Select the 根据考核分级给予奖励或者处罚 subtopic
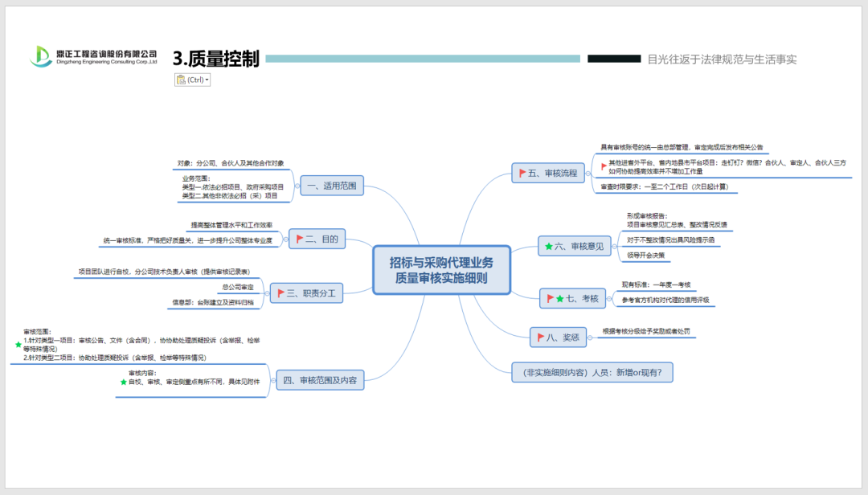Image resolution: width=868 pixels, height=495 pixels. click(x=646, y=331)
